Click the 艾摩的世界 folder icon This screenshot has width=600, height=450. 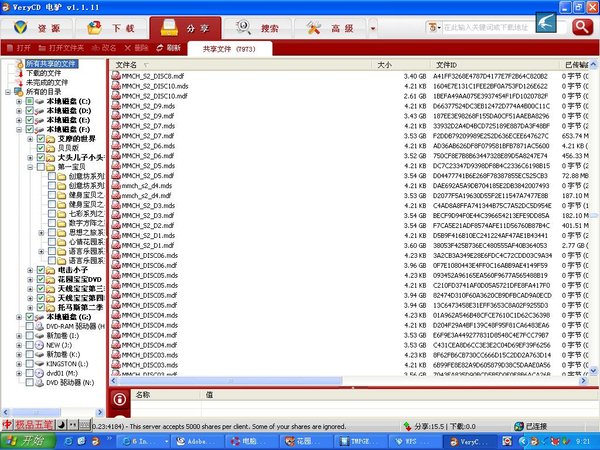(x=51, y=139)
